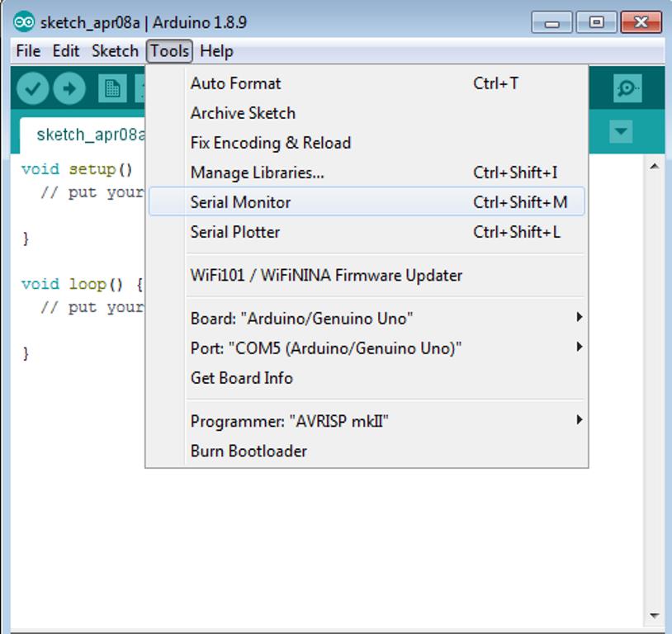Choose Get Board Info

[367, 378]
